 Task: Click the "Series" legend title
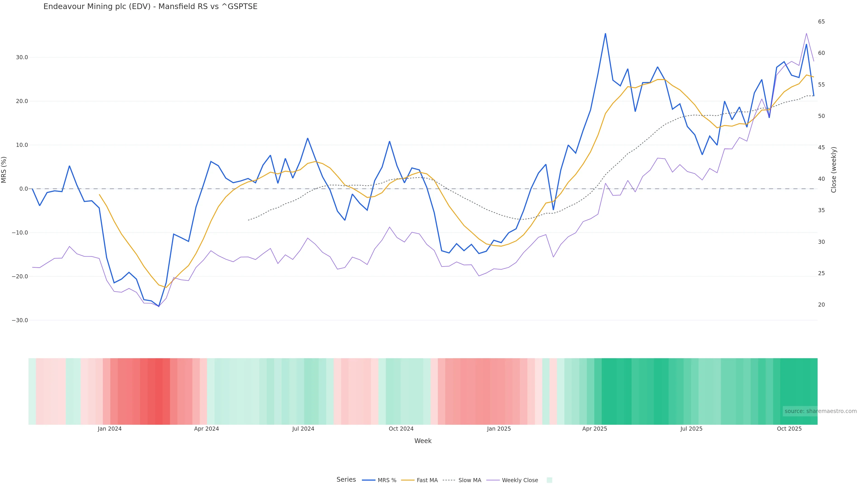[346, 480]
